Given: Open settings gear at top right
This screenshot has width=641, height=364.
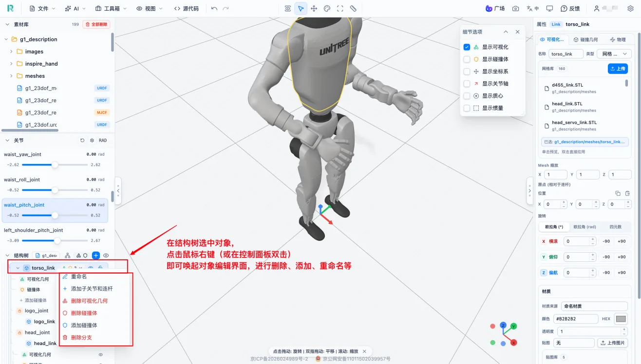Looking at the screenshot, I should [x=630, y=8].
